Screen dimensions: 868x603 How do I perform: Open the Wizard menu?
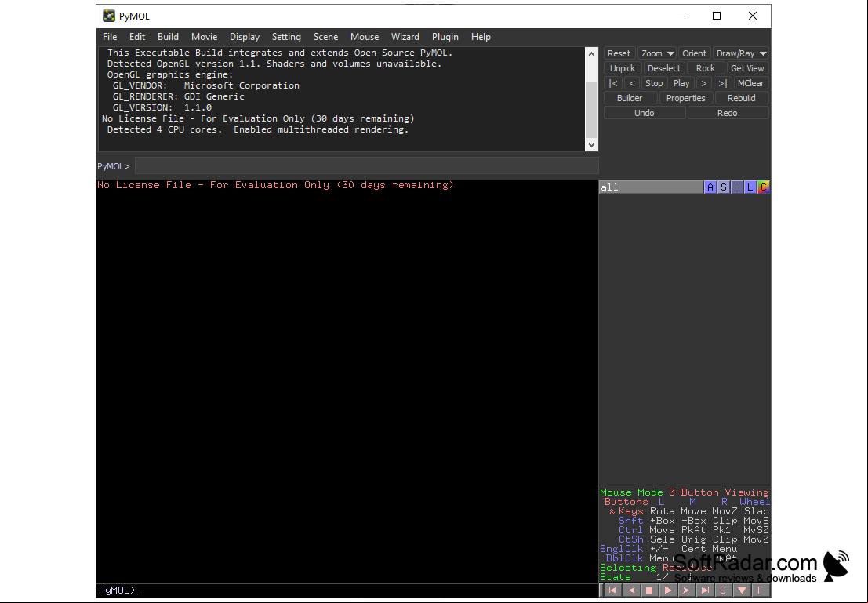point(405,37)
